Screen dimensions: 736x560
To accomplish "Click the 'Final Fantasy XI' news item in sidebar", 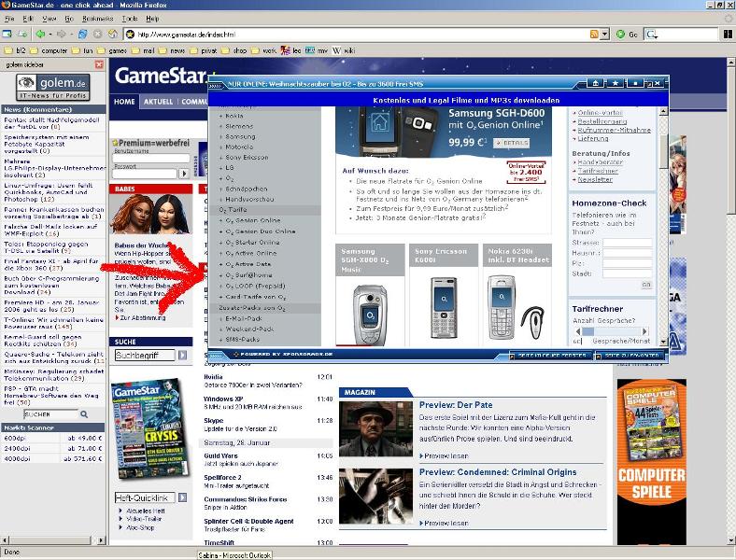I will (x=51, y=264).
